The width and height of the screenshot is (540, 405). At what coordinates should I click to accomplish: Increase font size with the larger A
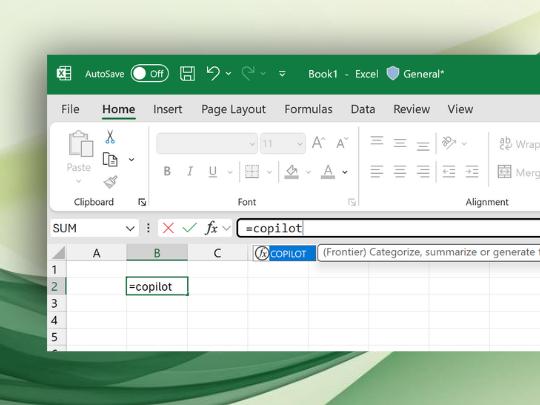click(x=318, y=143)
